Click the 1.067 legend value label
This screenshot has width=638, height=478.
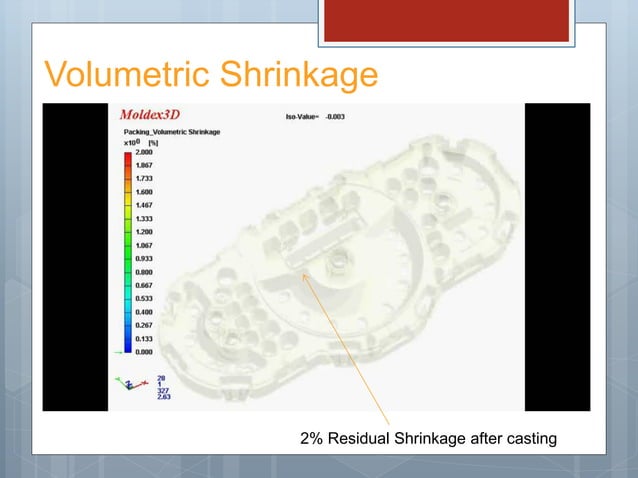[144, 245]
